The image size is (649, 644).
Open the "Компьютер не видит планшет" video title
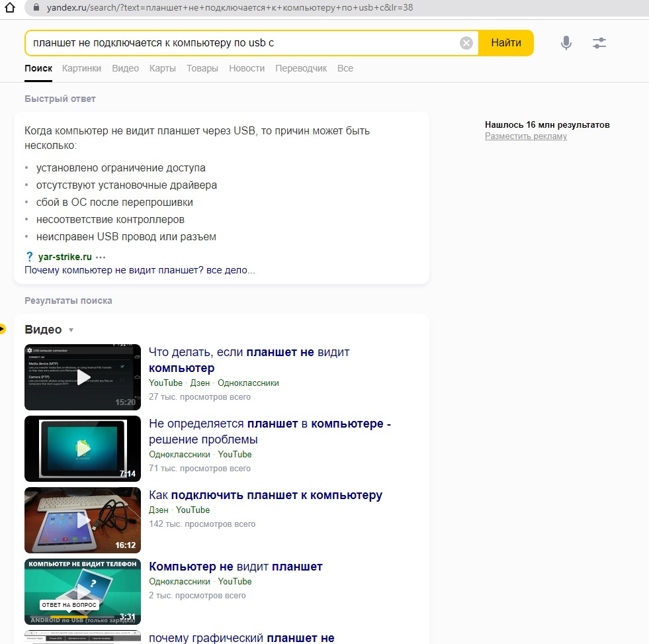[x=236, y=567]
